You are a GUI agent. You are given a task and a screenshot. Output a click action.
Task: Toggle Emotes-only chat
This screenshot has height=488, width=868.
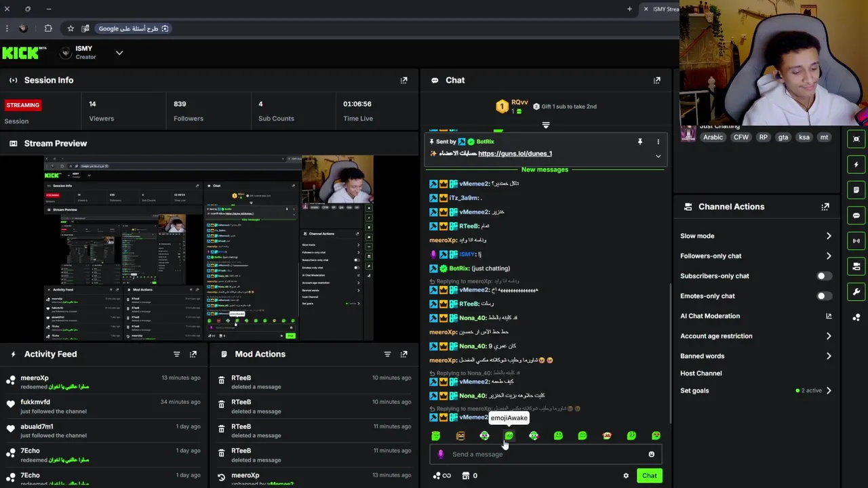[x=823, y=296]
